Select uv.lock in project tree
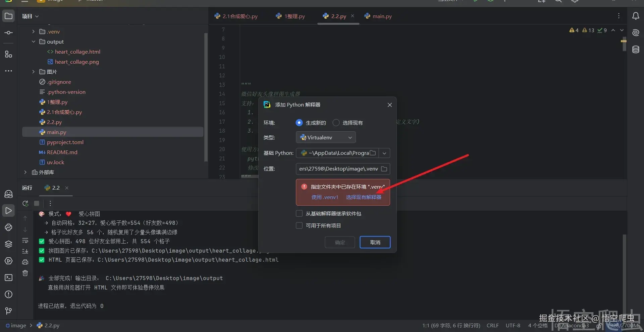This screenshot has height=332, width=644. [55, 162]
